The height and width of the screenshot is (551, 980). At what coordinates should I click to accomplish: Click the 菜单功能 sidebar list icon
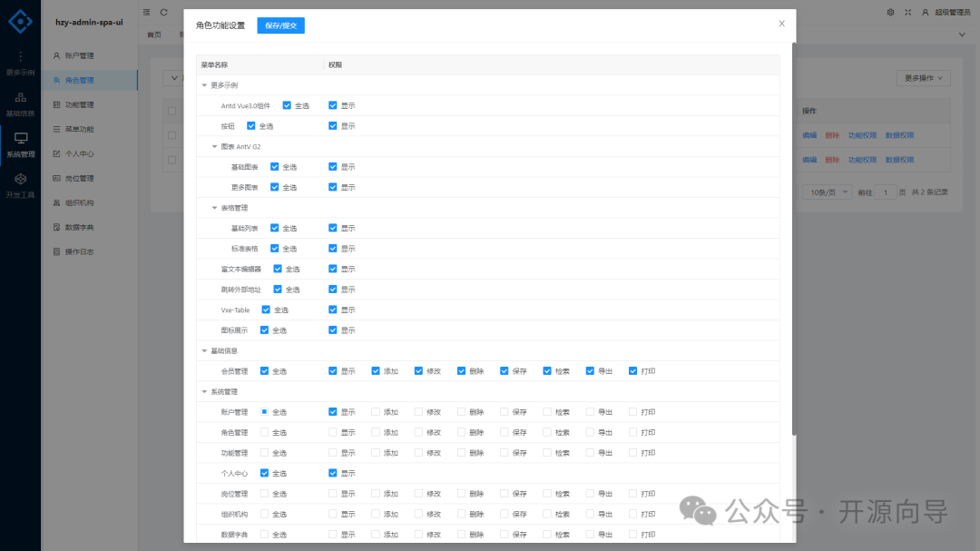pyautogui.click(x=57, y=129)
